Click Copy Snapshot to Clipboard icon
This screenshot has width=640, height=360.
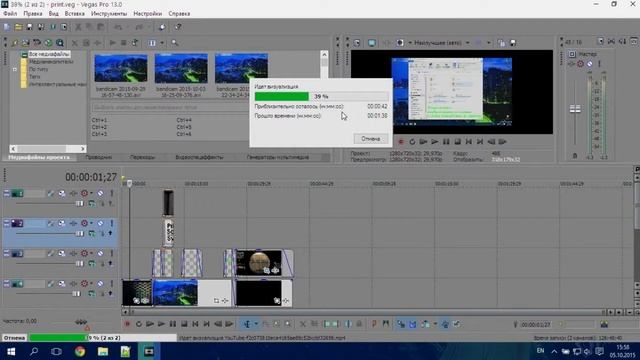[502, 42]
